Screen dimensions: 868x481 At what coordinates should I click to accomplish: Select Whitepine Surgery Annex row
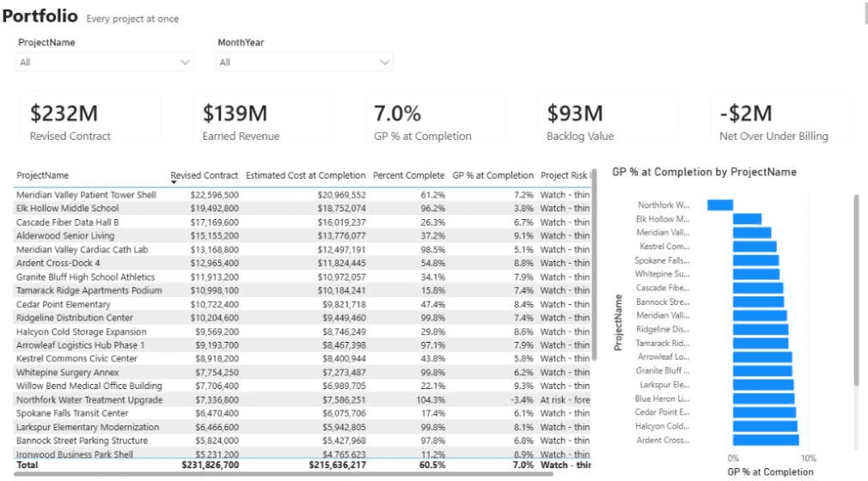tap(303, 373)
